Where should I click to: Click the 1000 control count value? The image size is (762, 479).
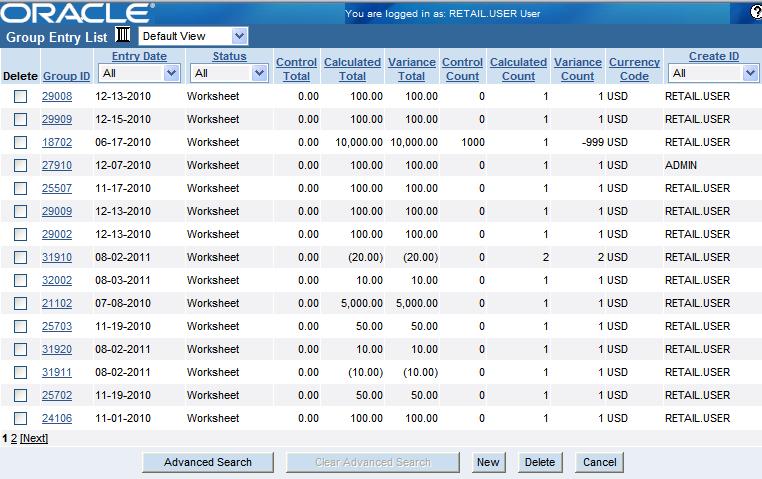[473, 142]
